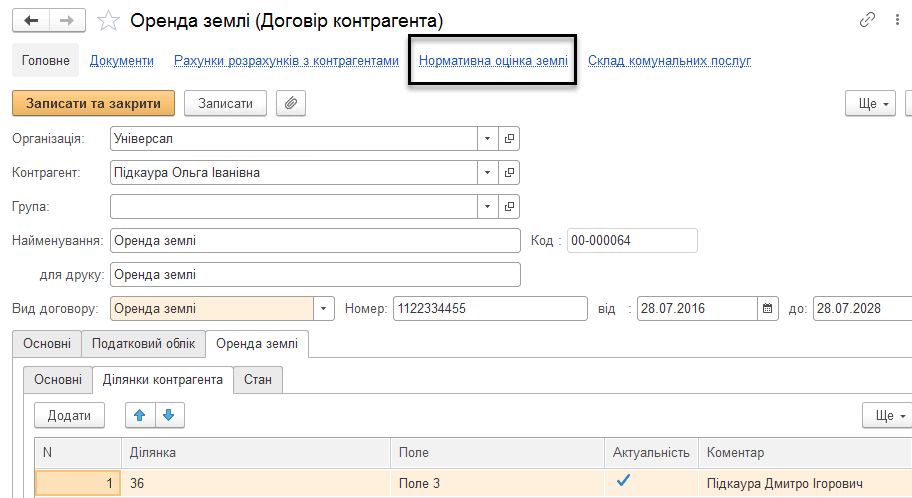Open the top Ще menu
The image size is (912, 498).
[870, 104]
